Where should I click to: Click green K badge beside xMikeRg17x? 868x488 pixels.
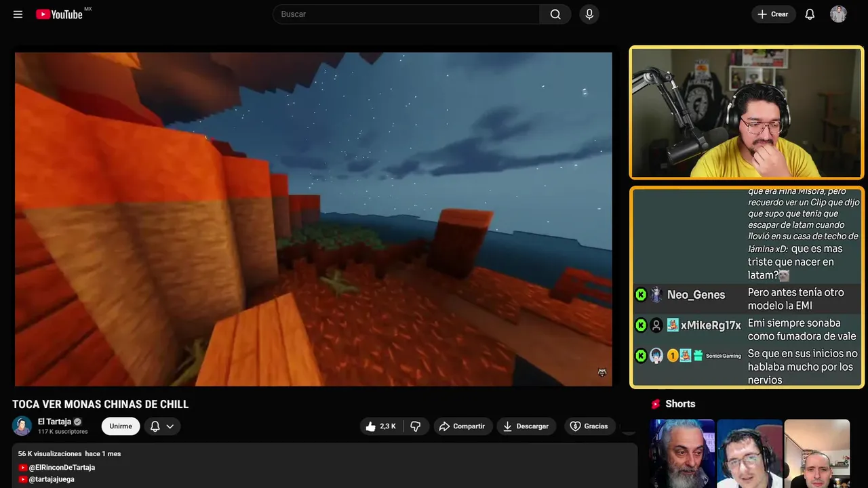[x=640, y=325]
